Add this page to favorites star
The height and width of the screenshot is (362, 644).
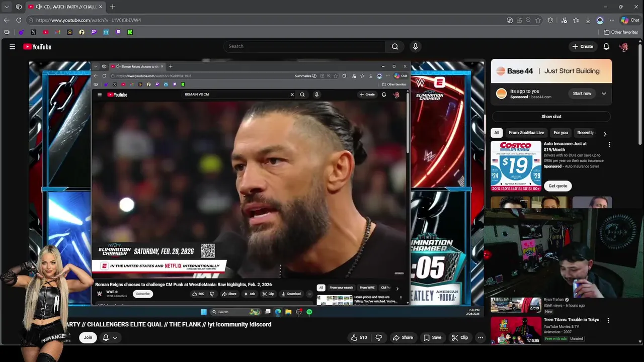click(538, 20)
